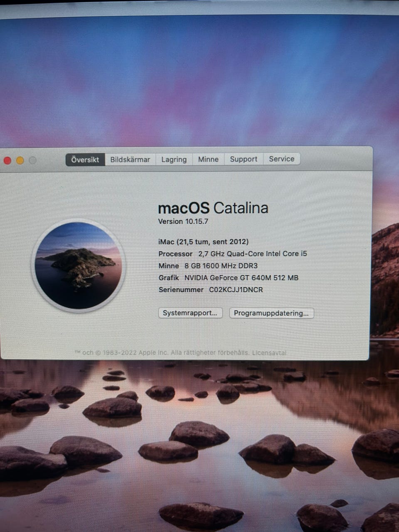
Task: Click the macOS Catalina heading
Action: click(x=213, y=208)
